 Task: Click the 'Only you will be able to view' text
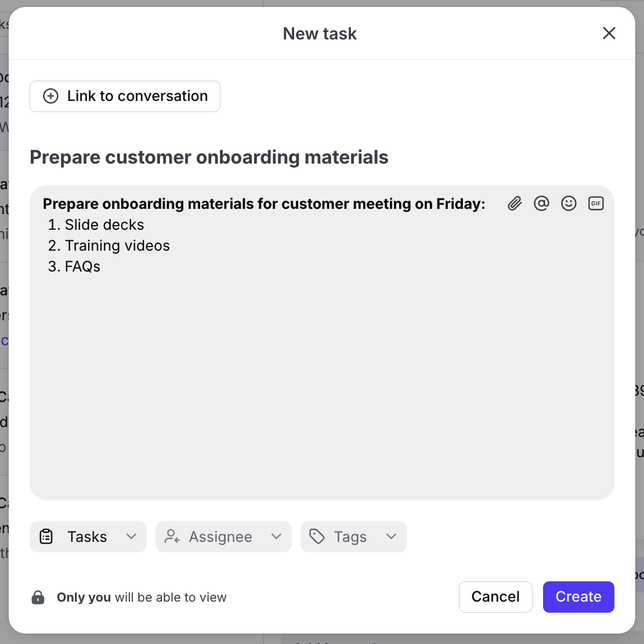142,597
